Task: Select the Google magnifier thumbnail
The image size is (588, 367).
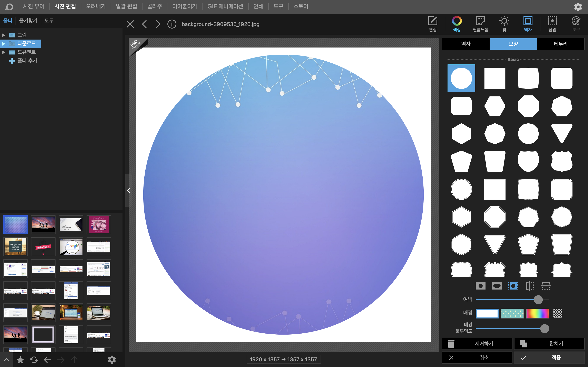Action: point(71,247)
